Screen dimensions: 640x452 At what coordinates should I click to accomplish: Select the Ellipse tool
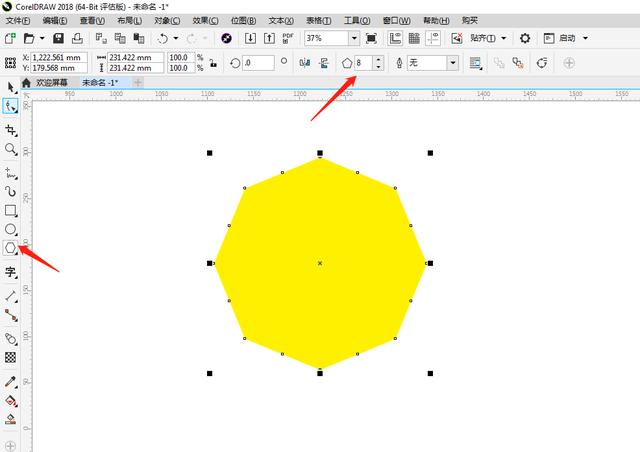point(10,229)
